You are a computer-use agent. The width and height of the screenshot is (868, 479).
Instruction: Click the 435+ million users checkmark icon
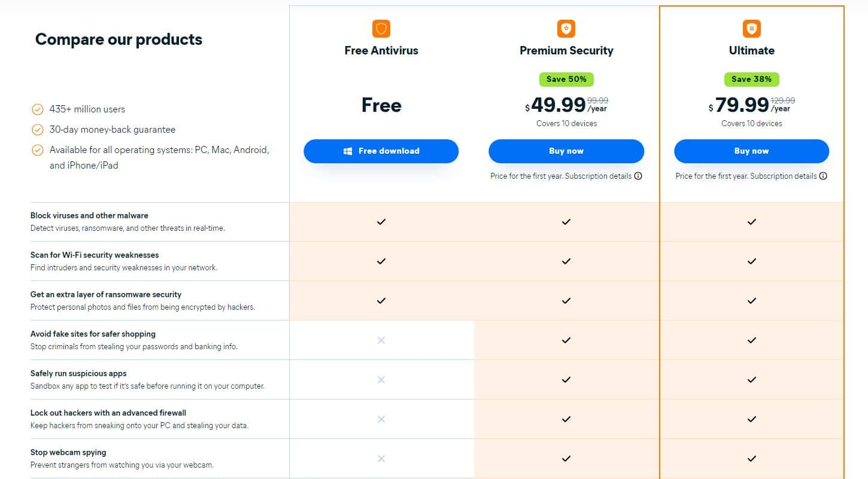pyautogui.click(x=38, y=109)
